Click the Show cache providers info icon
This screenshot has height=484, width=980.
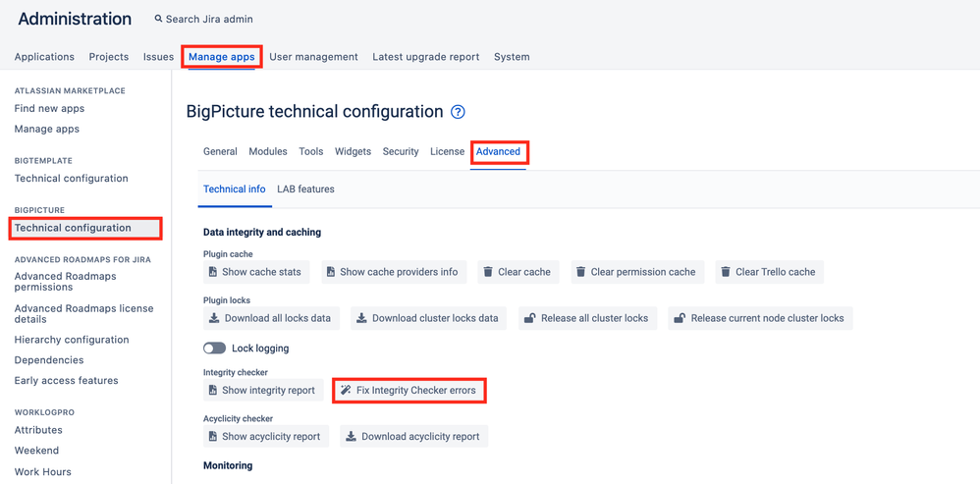point(331,272)
